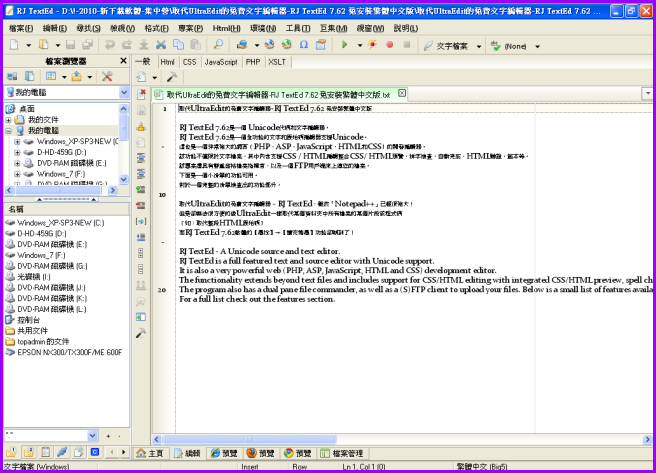656x473 pixels.
Task: Click the horizontal scrollbar under the editor
Action: pos(400,439)
